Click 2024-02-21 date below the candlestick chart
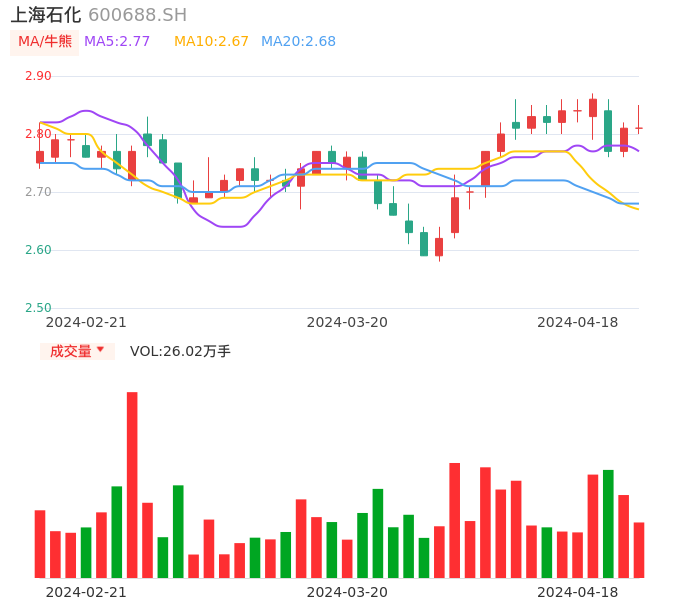 (x=86, y=322)
